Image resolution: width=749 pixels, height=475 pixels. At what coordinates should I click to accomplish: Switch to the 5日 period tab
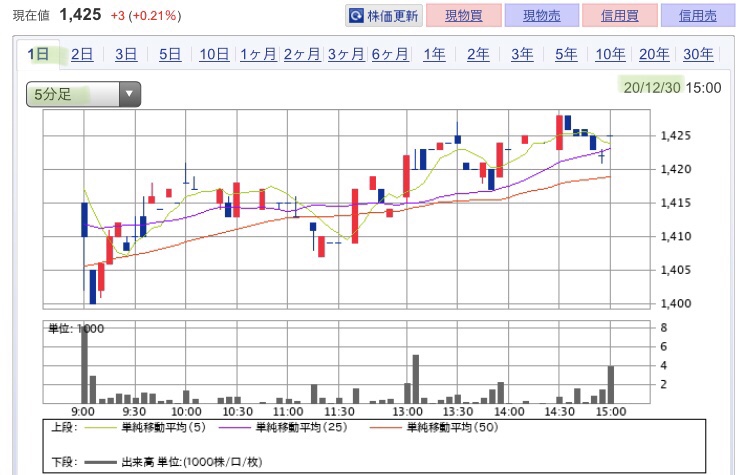tap(170, 54)
